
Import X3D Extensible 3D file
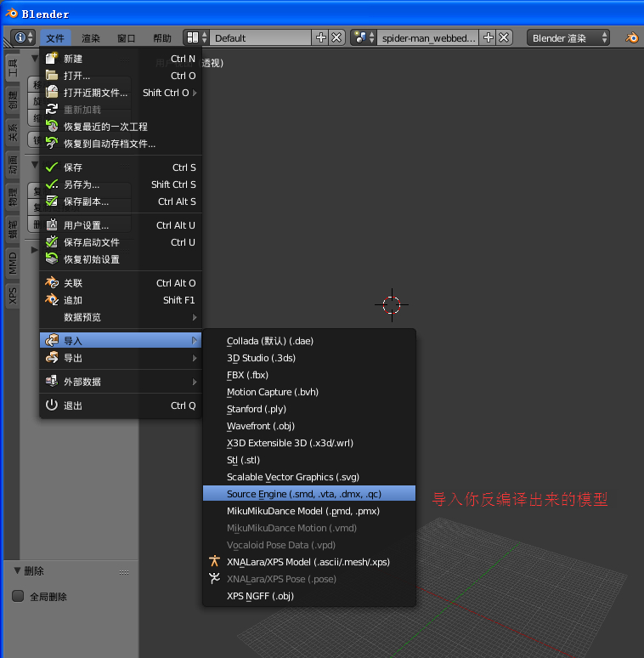(309, 443)
